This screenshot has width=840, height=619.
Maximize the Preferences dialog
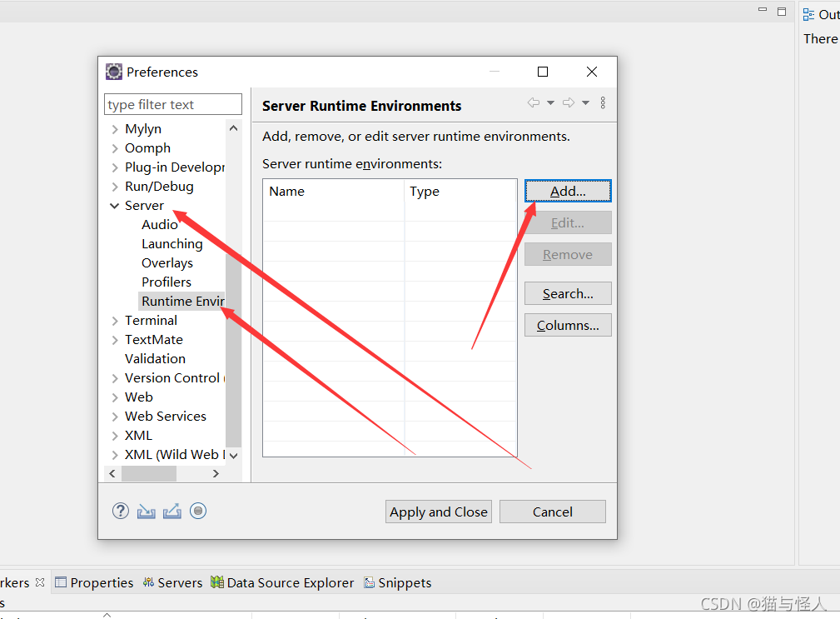pos(543,72)
